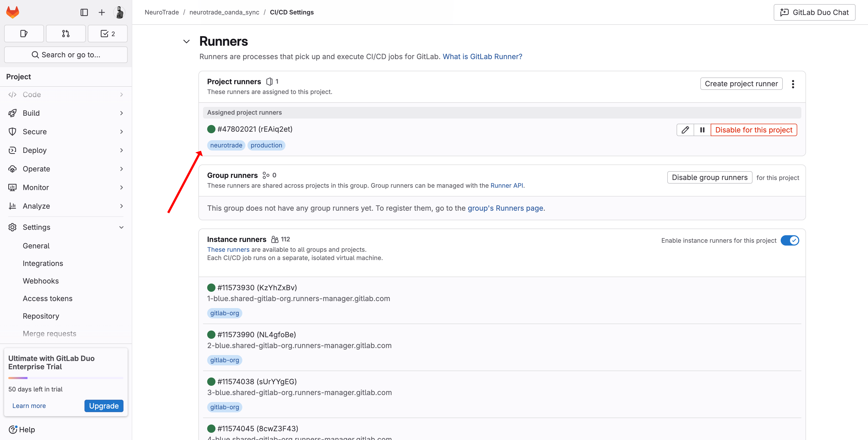The height and width of the screenshot is (440, 868).
Task: Edit runner #47802021 with pencil icon
Action: 685,130
